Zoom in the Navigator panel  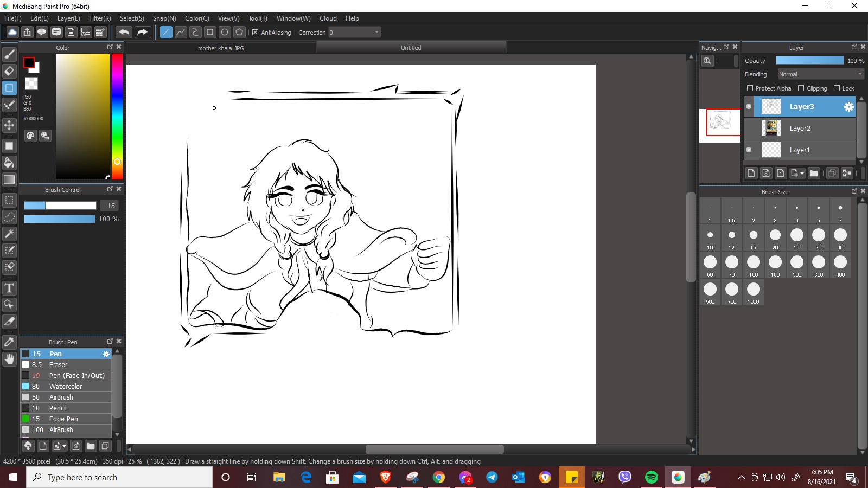pos(707,61)
